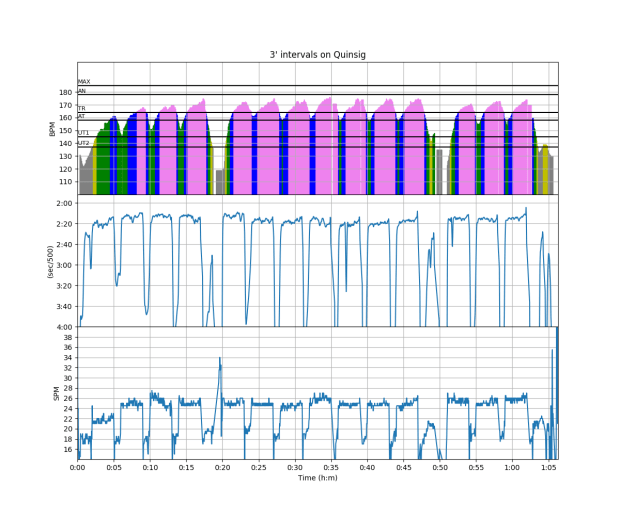Click the TR zone line label
Viewport: 620px width, 516px height.
coord(82,108)
